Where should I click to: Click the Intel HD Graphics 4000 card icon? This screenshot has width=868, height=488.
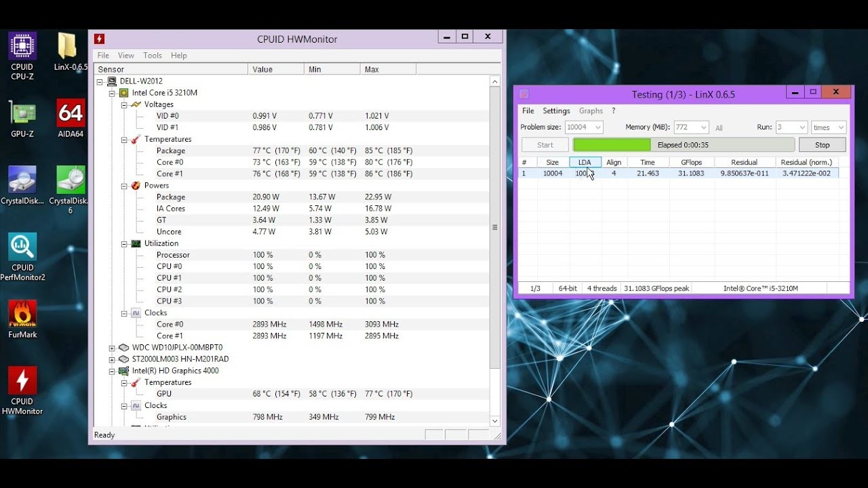click(x=124, y=371)
